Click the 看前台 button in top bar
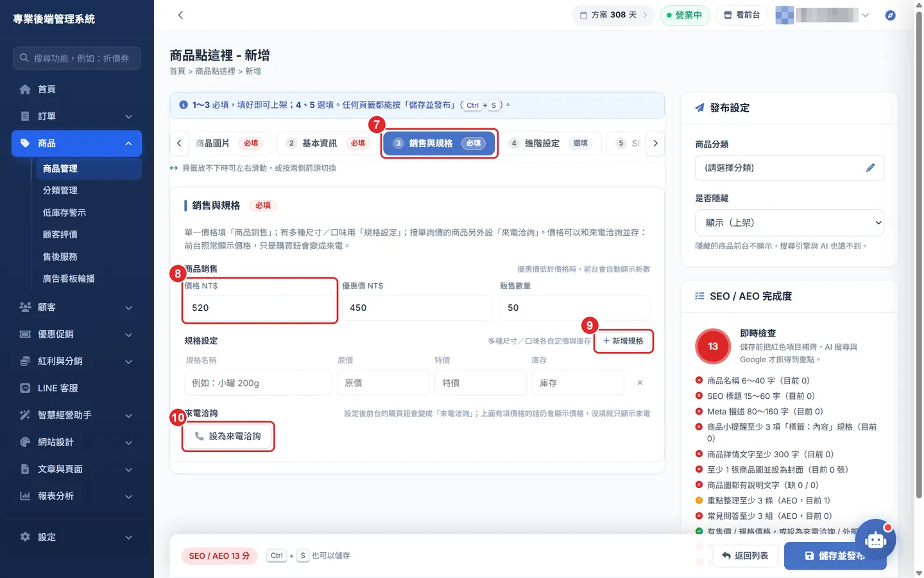 click(742, 15)
